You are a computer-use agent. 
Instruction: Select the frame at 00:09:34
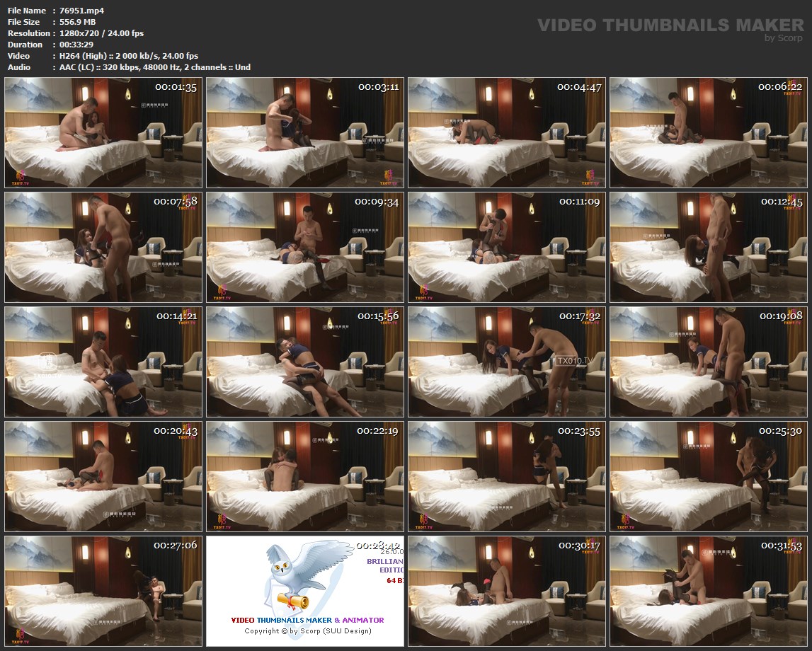tap(304, 247)
